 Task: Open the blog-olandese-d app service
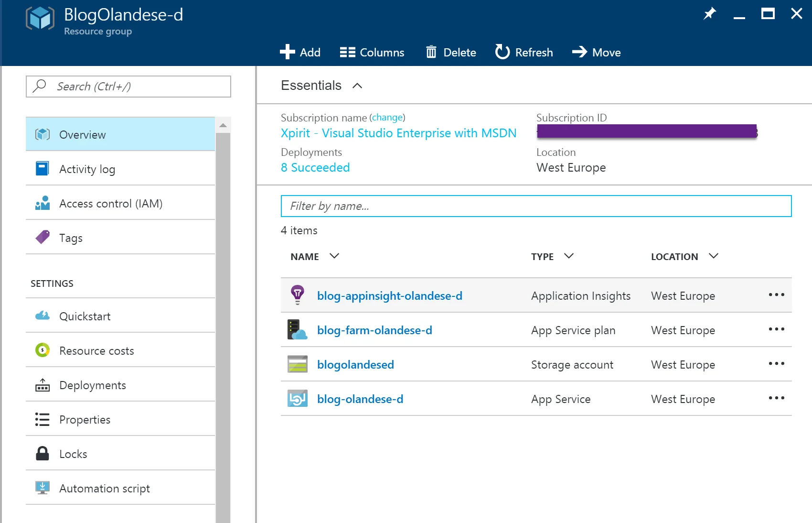(360, 399)
